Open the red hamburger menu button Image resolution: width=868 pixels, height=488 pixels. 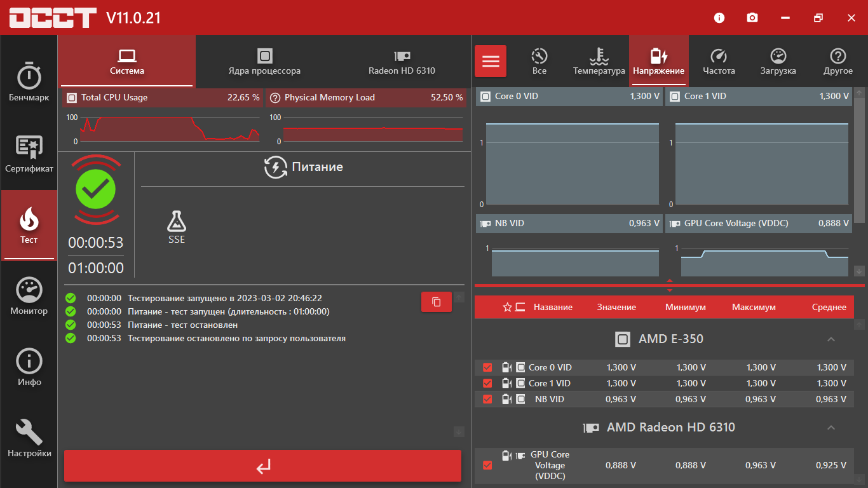491,61
